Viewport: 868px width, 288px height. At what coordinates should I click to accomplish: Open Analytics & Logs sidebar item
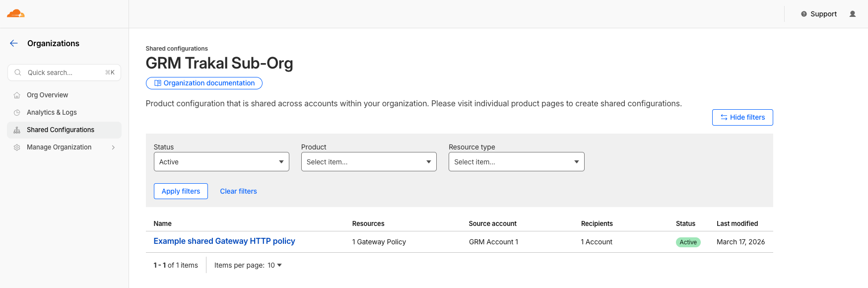52,112
